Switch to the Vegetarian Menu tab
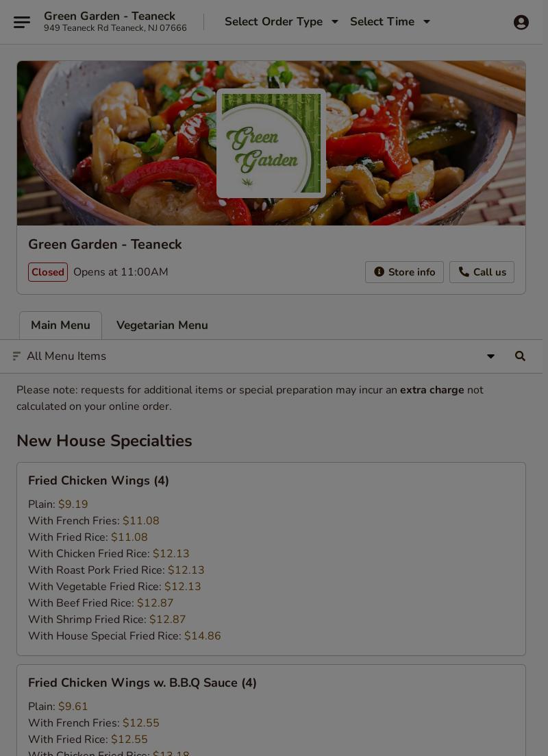The image size is (548, 756). (162, 326)
